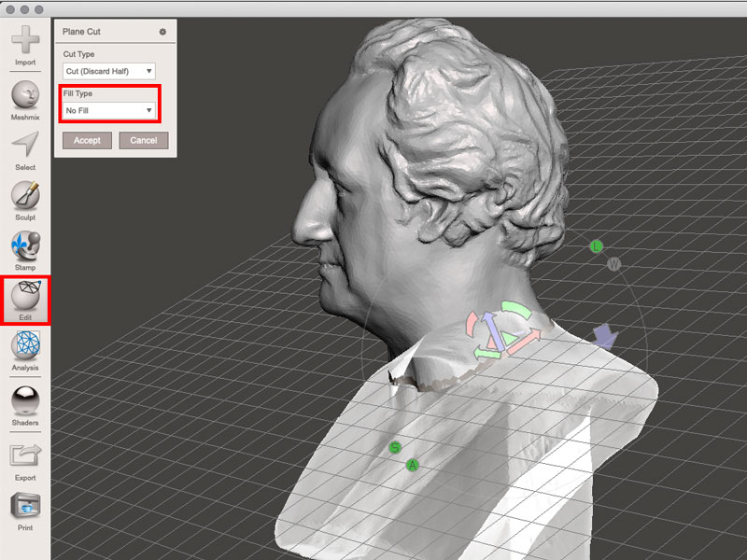Viewport: 747px width, 560px height.
Task: Open the Meshmix panel
Action: [25, 101]
